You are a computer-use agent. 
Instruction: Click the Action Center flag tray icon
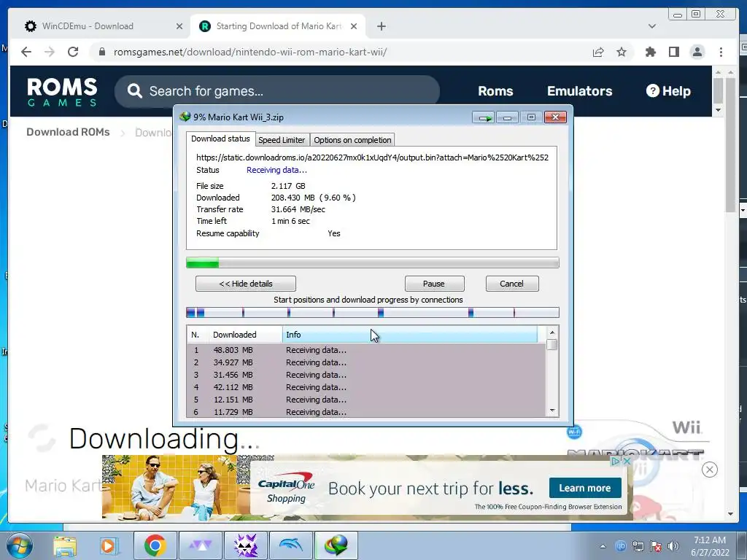pyautogui.click(x=656, y=546)
